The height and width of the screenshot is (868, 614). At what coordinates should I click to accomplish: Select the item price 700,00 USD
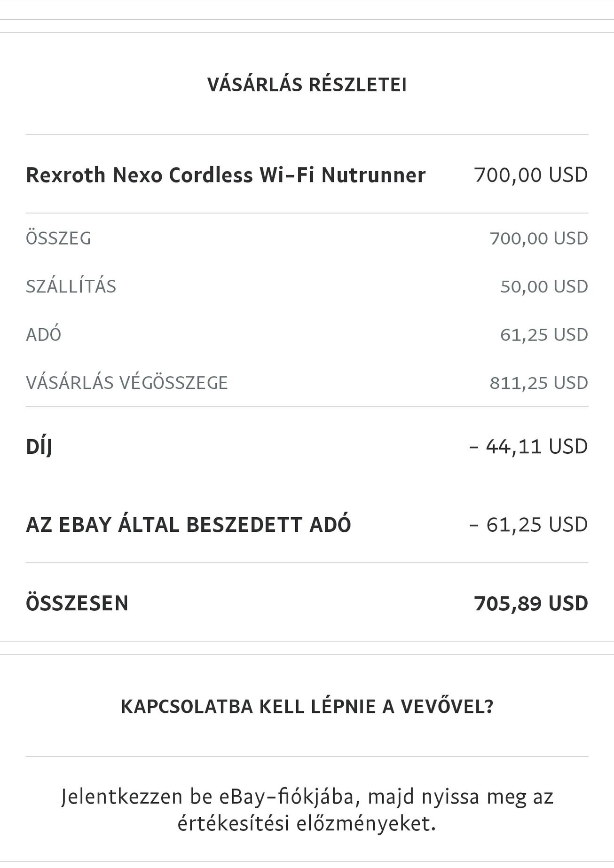click(531, 175)
